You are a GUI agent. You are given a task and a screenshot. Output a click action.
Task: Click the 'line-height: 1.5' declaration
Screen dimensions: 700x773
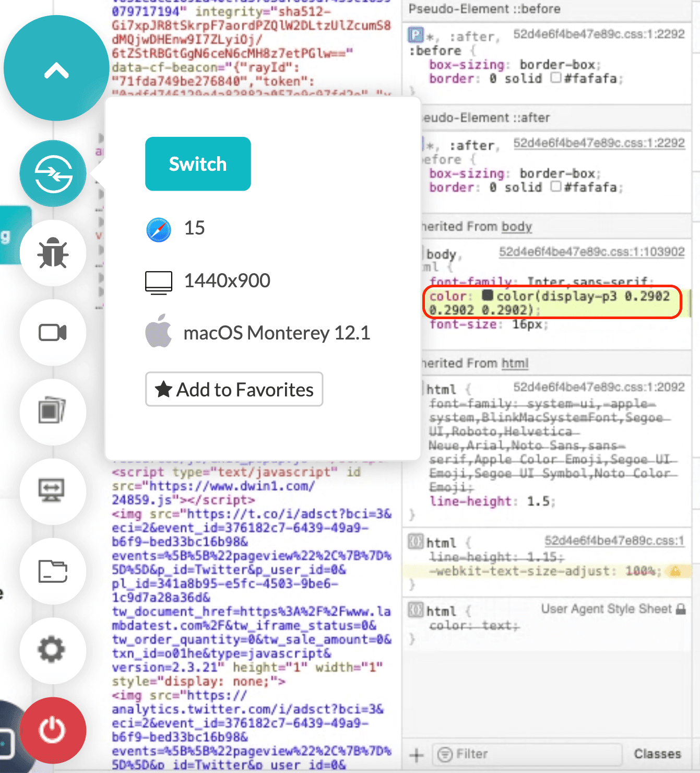492,501
